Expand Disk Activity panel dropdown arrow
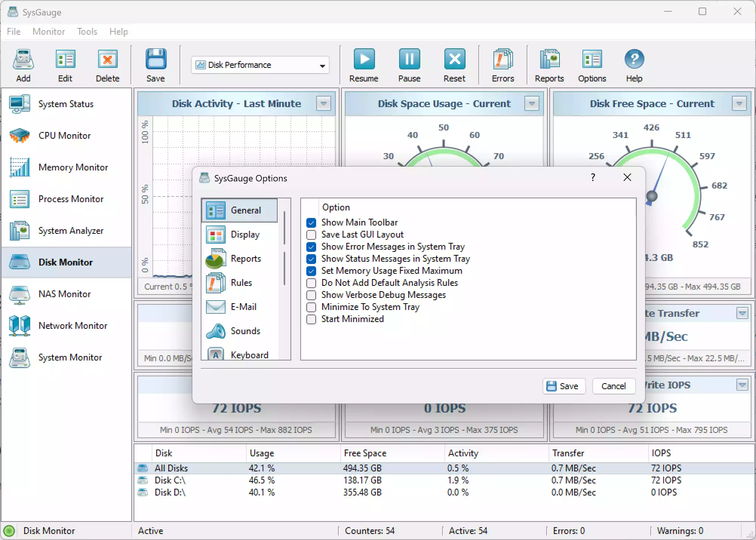756x540 pixels. 324,103
